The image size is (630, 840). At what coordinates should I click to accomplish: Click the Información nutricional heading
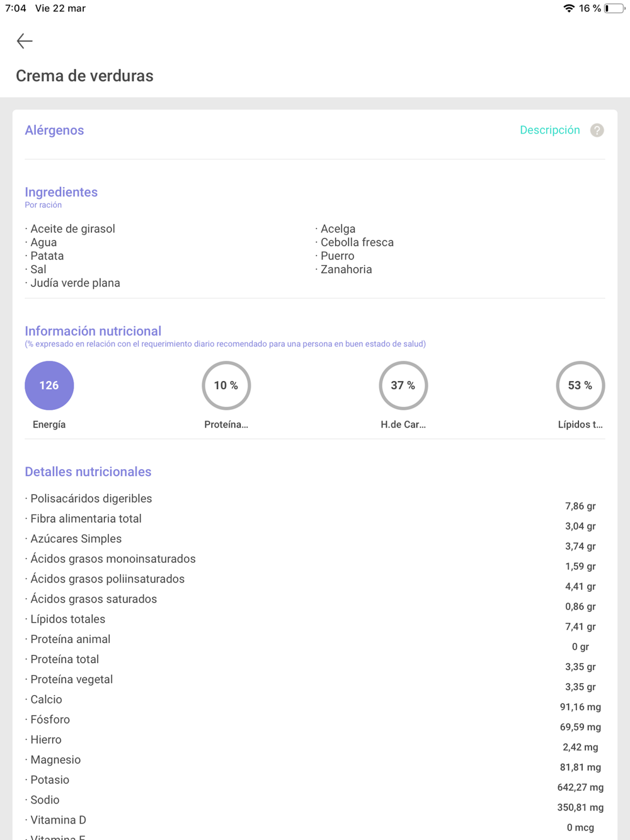tap(93, 331)
